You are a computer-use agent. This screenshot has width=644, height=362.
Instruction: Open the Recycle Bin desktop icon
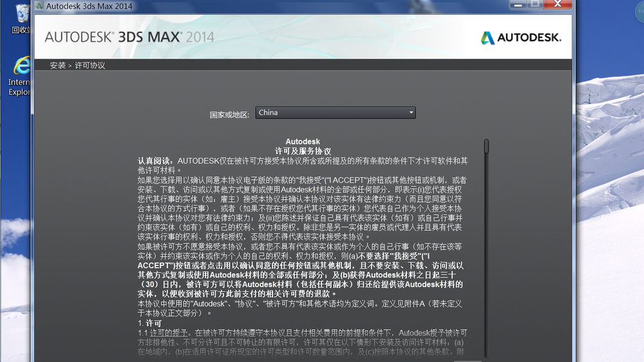click(21, 18)
